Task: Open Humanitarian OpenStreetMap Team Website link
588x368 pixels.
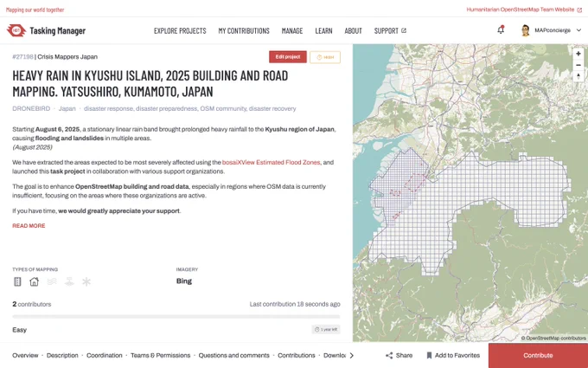Action: 521,10
